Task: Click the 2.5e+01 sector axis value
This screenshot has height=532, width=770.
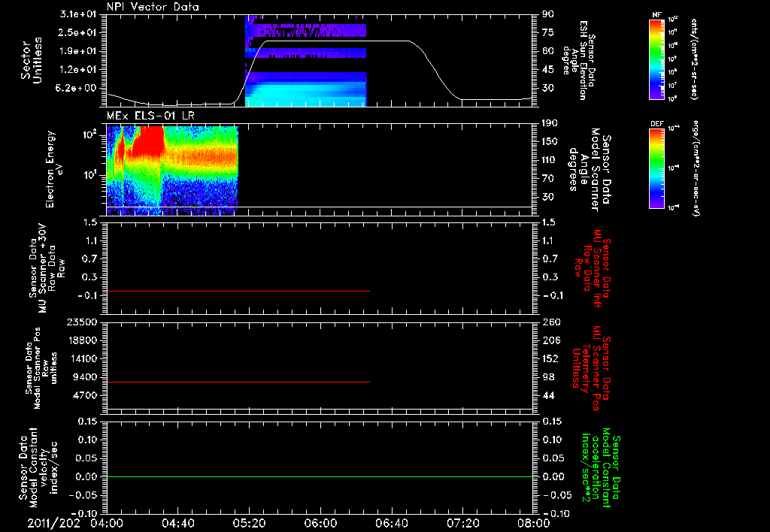Action: coord(78,33)
